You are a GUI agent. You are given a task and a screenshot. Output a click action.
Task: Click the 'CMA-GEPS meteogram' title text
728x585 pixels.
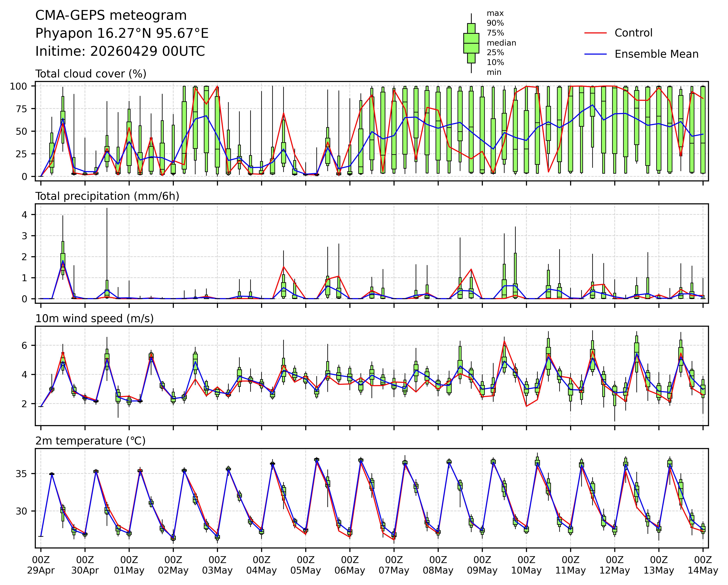[x=111, y=15]
